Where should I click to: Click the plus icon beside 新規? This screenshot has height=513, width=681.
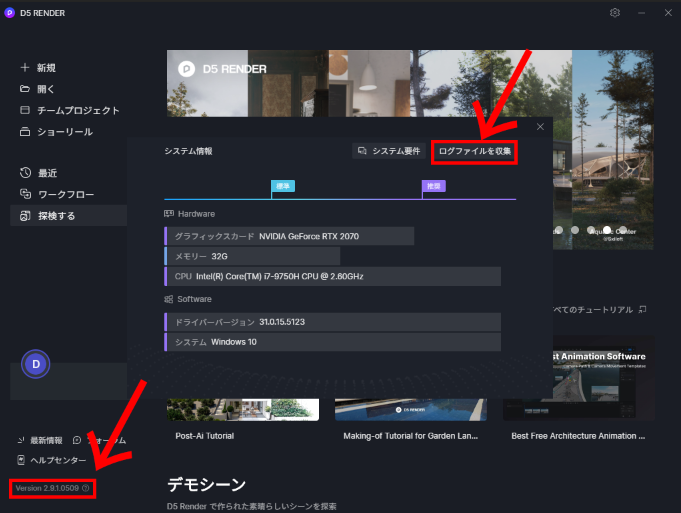click(25, 67)
